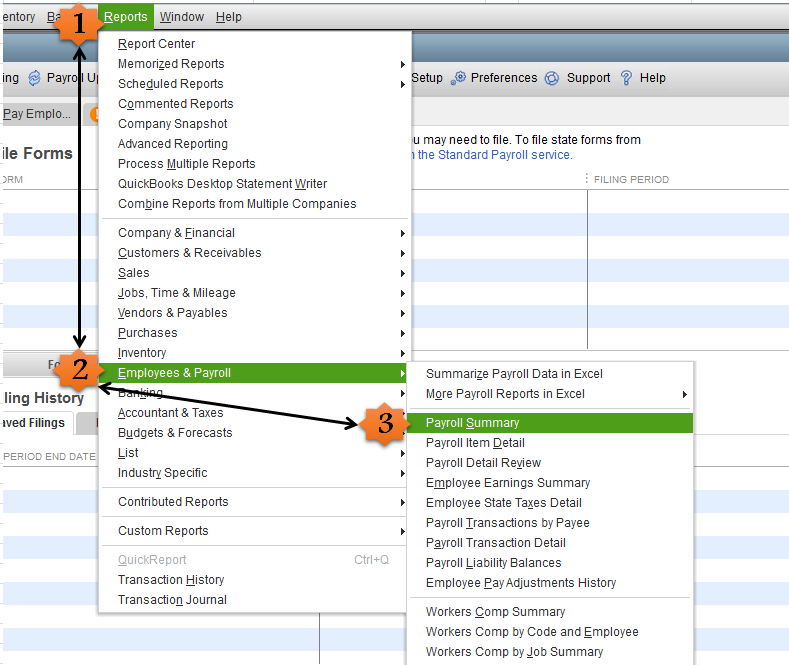The width and height of the screenshot is (789, 665).
Task: Select Employees & Payroll menu item
Action: click(x=253, y=373)
